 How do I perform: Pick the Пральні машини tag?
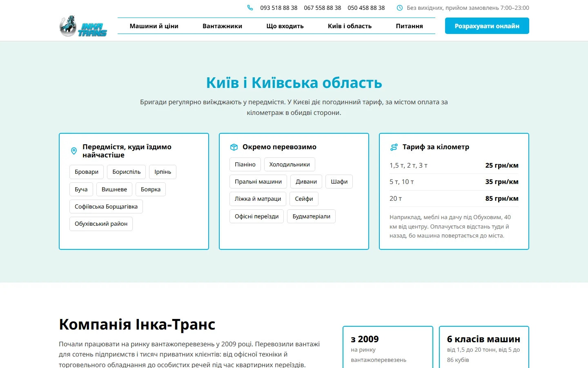[x=258, y=182]
